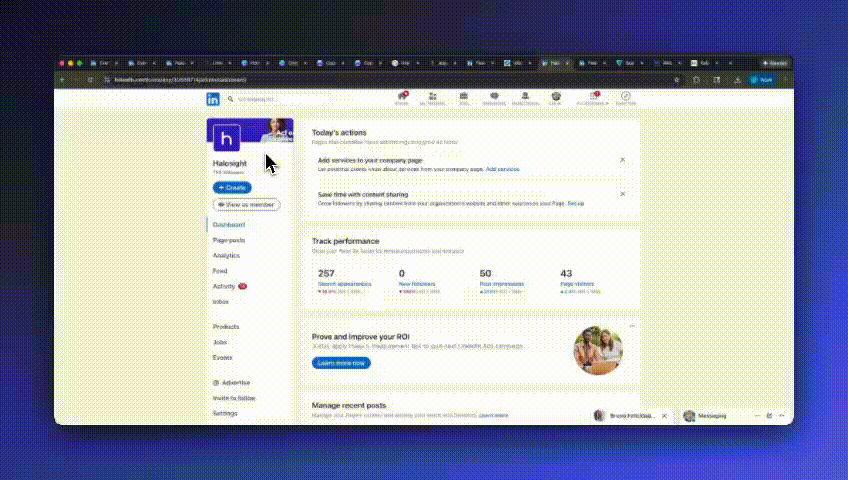Screen dimensions: 848x480
Task: Click the browser address bar URL
Action: click(180, 80)
